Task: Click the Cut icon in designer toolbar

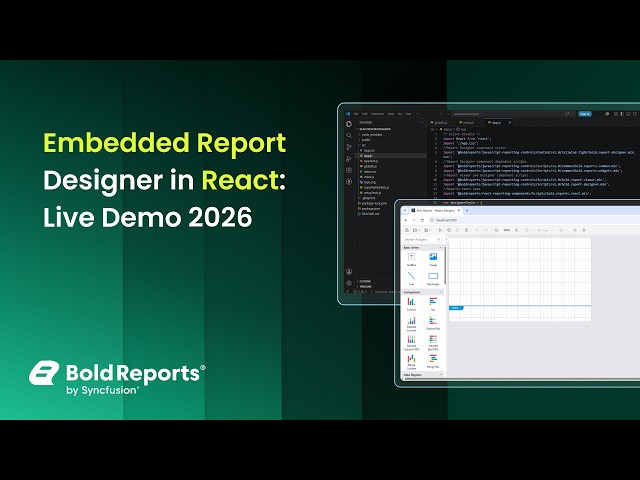Action: 440,230
